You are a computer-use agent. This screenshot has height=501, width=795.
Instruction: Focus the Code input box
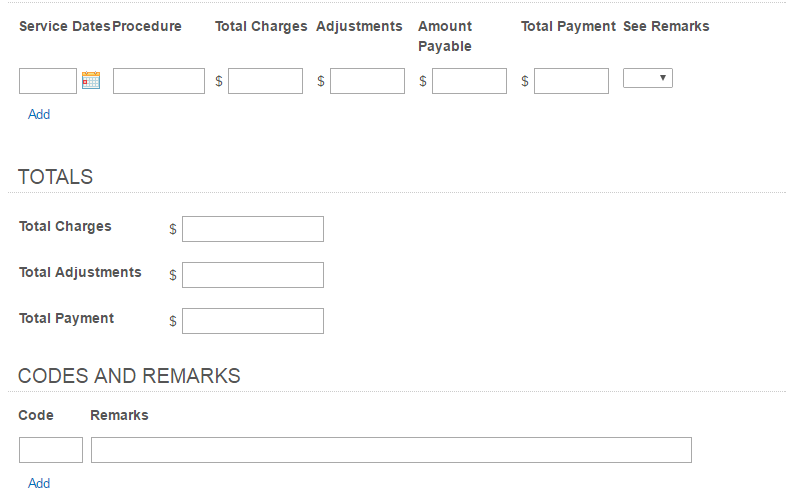pos(51,450)
